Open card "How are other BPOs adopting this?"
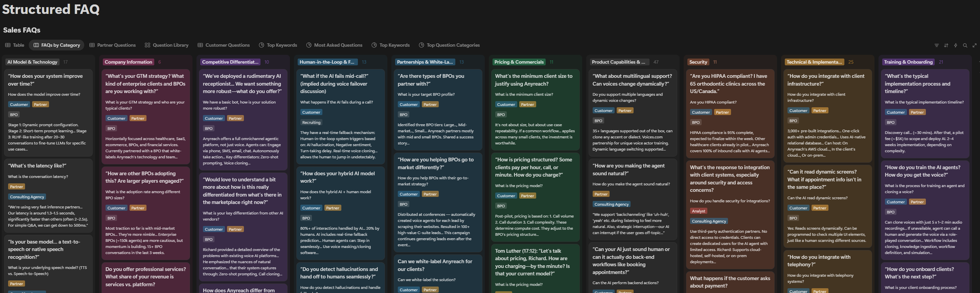The image size is (980, 293). [x=146, y=213]
